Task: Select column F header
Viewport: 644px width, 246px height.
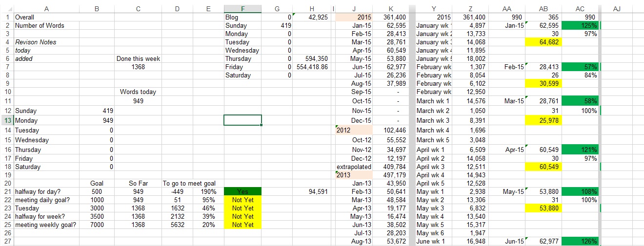Action: [x=242, y=8]
